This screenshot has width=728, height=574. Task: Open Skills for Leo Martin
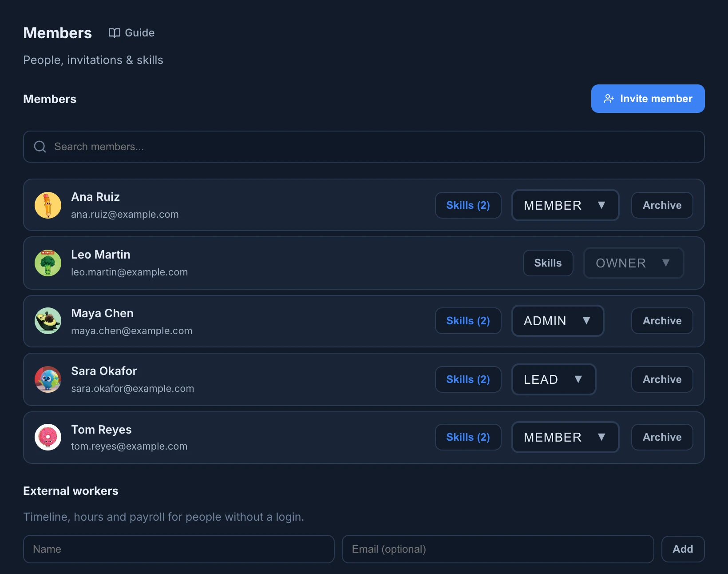(x=548, y=263)
